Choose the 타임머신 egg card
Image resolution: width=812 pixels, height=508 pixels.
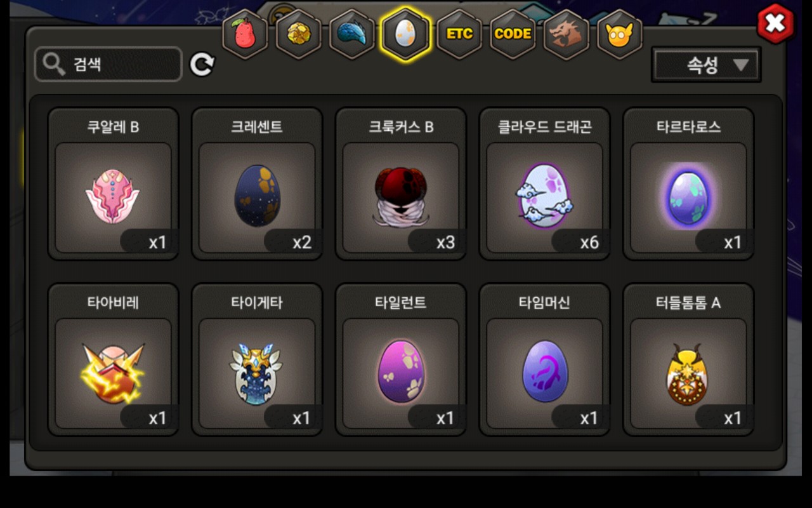pyautogui.click(x=545, y=360)
